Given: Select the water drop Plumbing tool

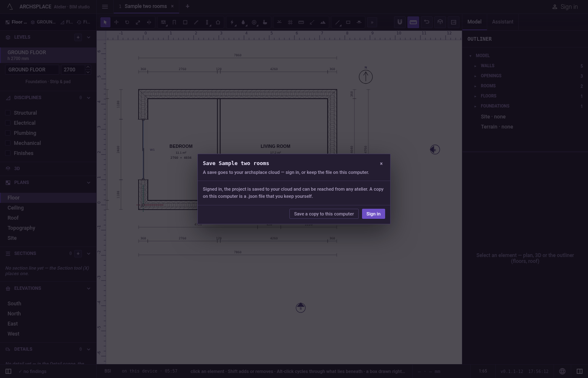Looking at the screenshot, I should pyautogui.click(x=243, y=22).
